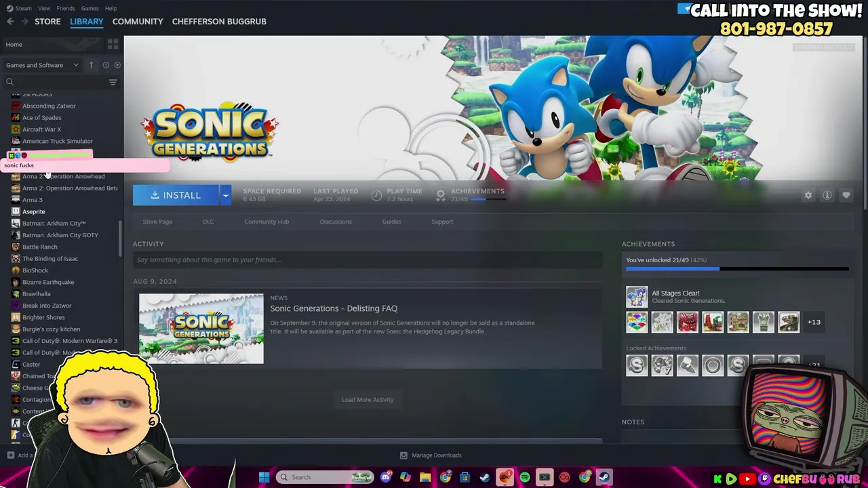Select Batman: Arkham City GOTY
This screenshot has height=488, width=868.
coord(60,235)
